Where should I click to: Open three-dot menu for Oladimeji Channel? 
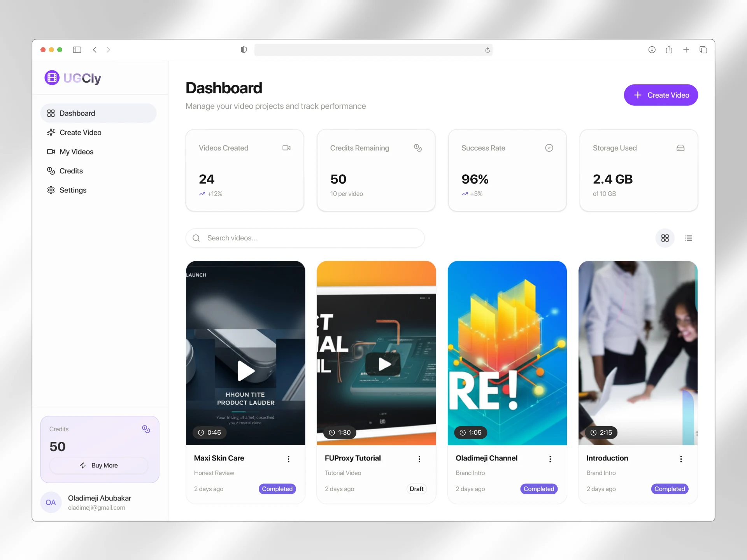[550, 459]
